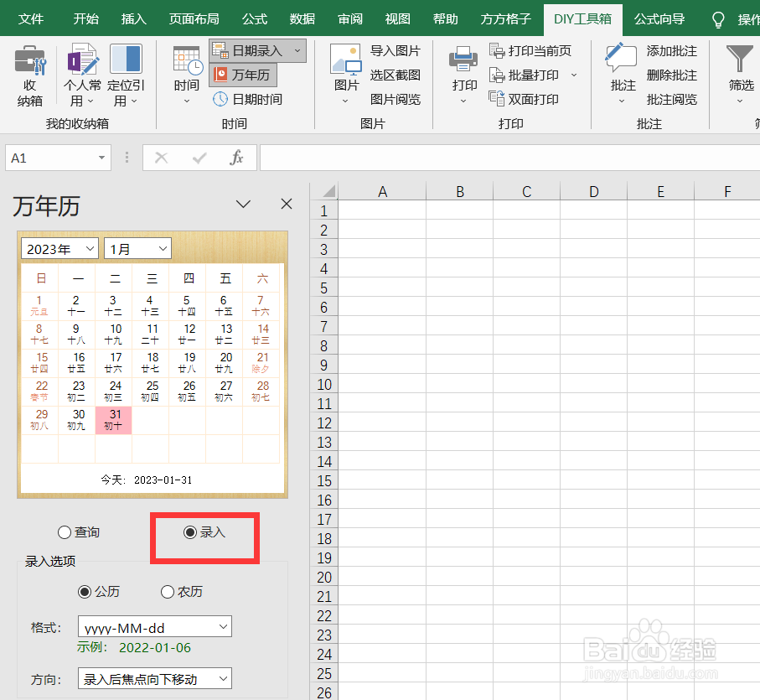Switch to the 视图 tab

pos(397,19)
